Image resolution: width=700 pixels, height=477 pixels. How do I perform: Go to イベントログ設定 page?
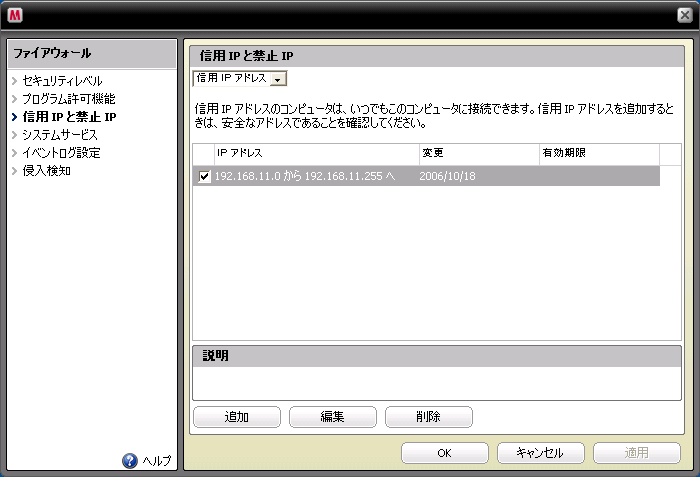61,153
